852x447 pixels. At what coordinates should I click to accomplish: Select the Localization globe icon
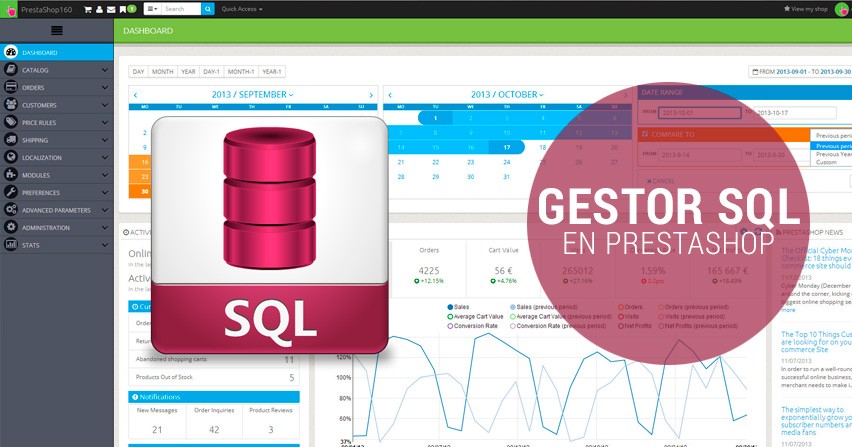click(11, 157)
